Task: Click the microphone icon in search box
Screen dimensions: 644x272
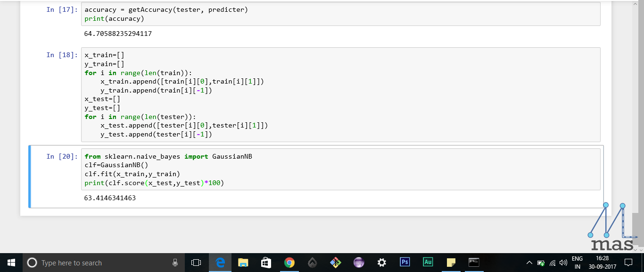Action: point(175,263)
